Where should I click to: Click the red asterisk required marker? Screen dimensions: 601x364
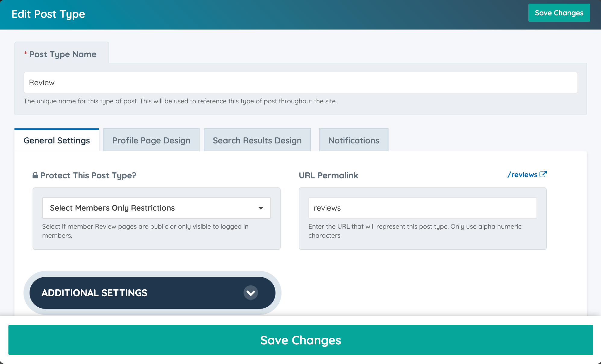click(26, 53)
